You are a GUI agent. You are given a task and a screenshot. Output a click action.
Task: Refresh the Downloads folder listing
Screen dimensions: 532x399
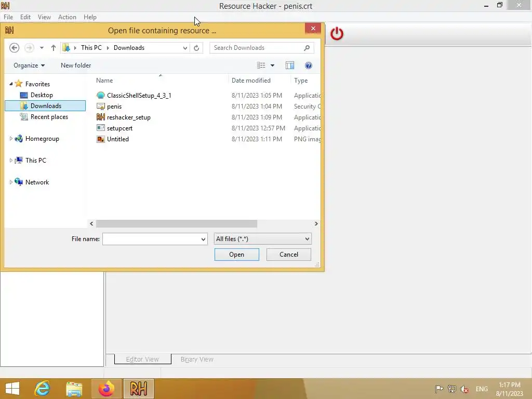[x=196, y=48]
